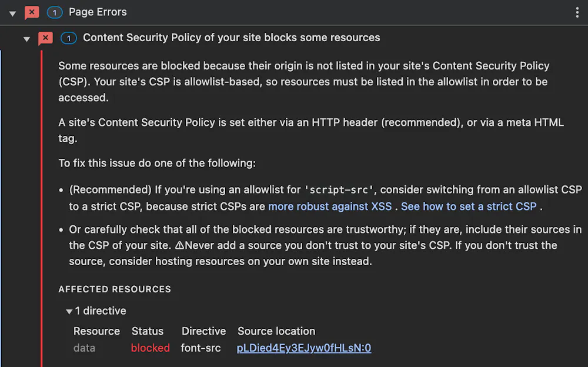Collapse the Page Errors group triangle

click(x=12, y=13)
